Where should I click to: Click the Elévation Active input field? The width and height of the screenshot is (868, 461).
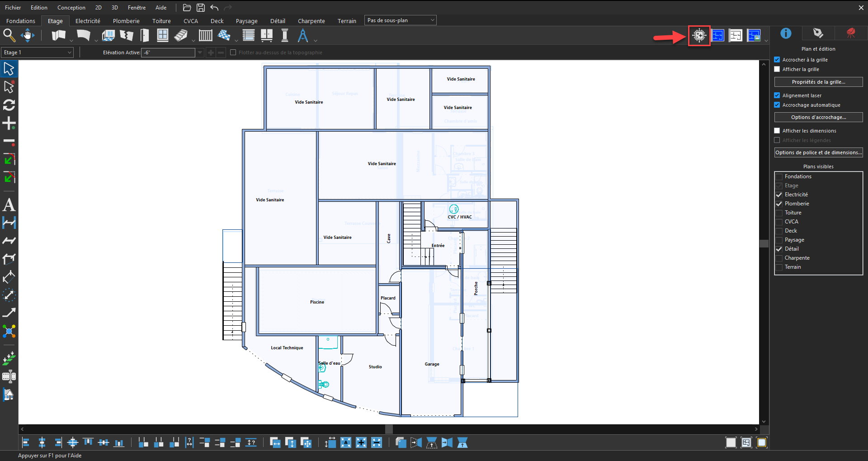(168, 52)
